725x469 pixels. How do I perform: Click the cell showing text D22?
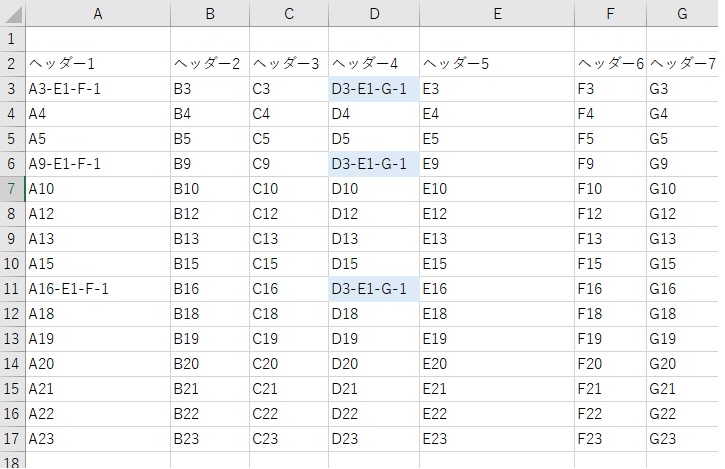[x=373, y=414]
